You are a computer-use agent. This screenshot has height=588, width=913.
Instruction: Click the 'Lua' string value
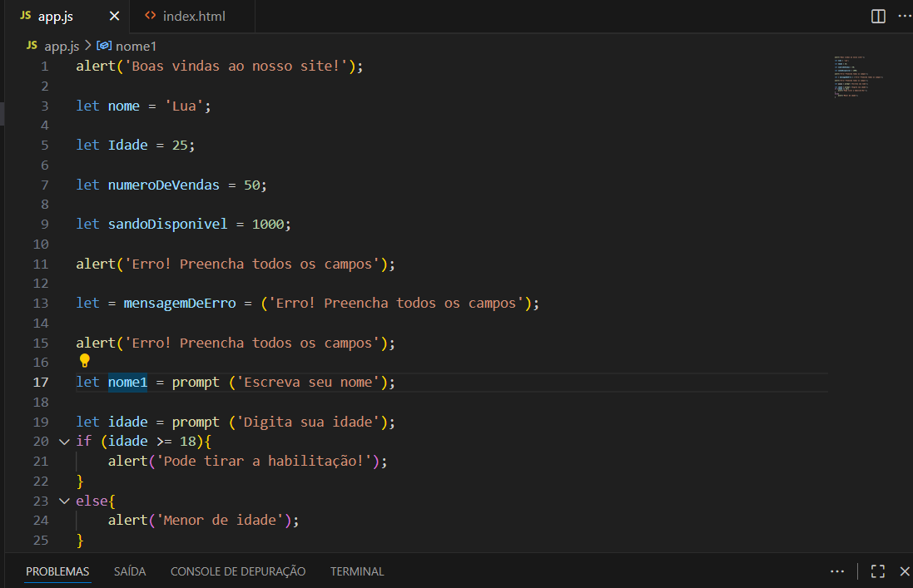184,106
